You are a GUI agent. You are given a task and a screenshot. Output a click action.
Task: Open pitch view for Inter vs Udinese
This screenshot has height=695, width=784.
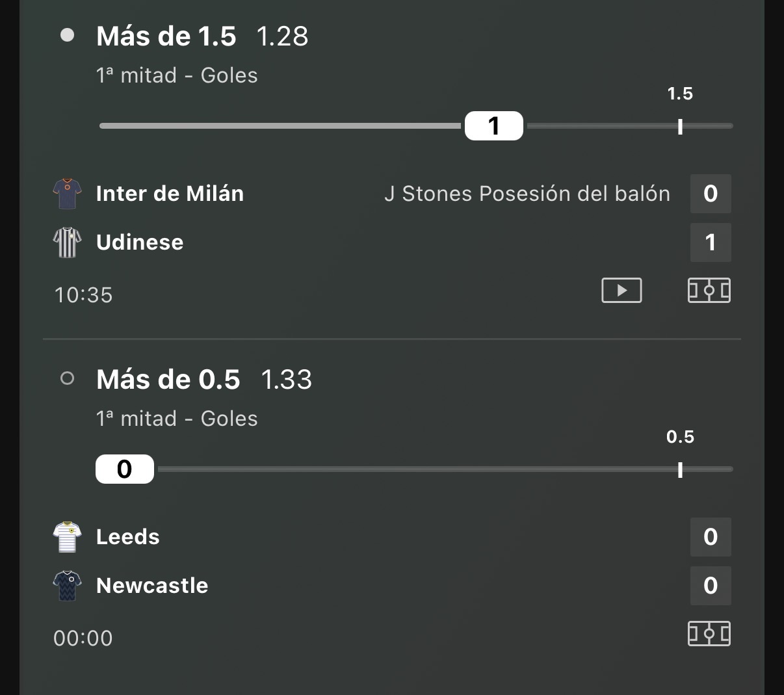(709, 291)
